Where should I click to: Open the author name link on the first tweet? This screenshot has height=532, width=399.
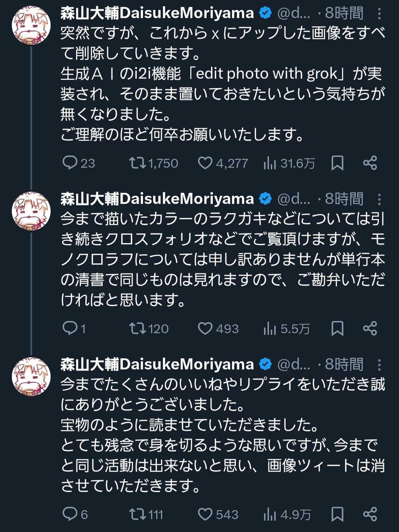point(157,13)
